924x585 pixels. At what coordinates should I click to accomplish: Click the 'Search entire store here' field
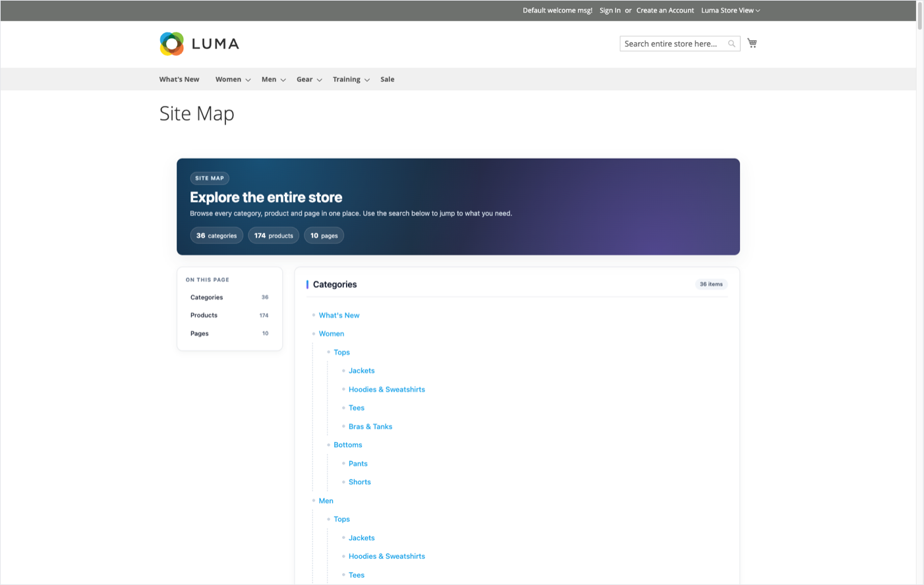pos(672,43)
